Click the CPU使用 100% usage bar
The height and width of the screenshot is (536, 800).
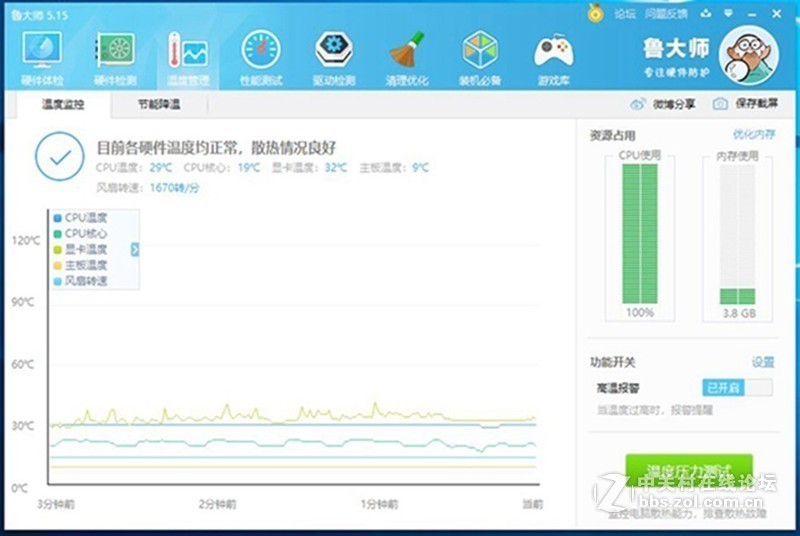pos(640,234)
